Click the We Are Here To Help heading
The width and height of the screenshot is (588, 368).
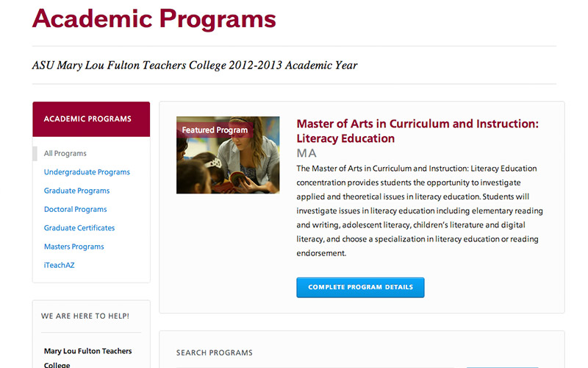tap(85, 316)
